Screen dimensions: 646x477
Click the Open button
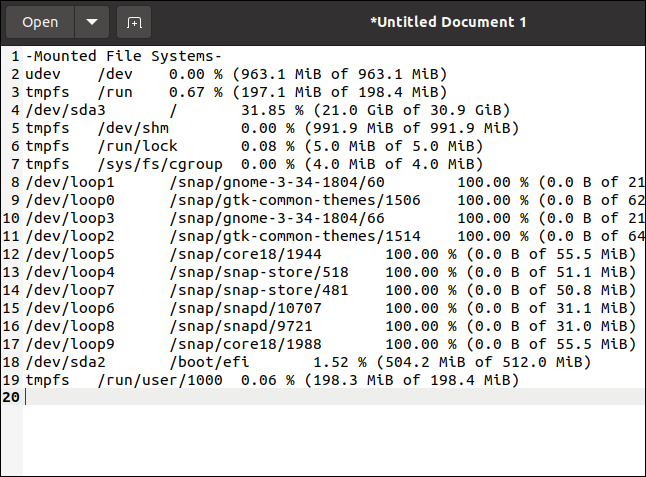[x=40, y=22]
